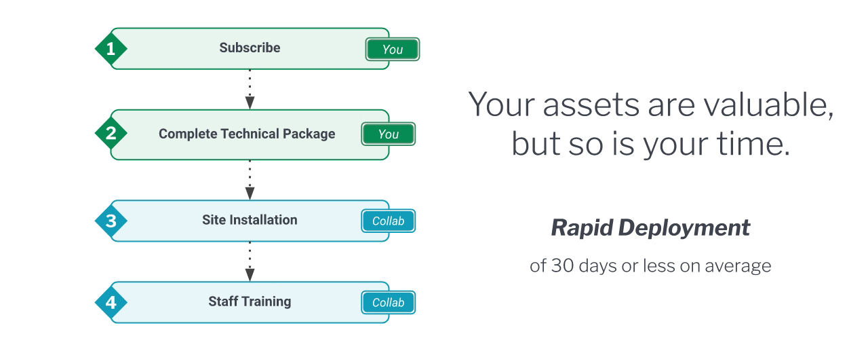Click the Collab badge on Staff Training

[388, 303]
